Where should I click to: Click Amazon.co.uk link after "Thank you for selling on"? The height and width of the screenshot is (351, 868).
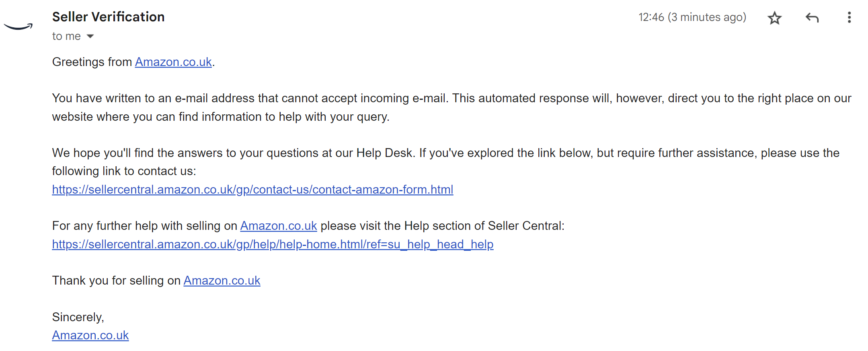(222, 281)
